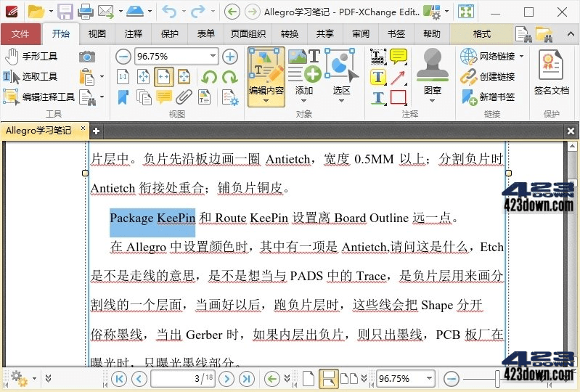This screenshot has height=392, width=580.
Task: Open the blue bookmarks panel icon
Action: click(123, 97)
